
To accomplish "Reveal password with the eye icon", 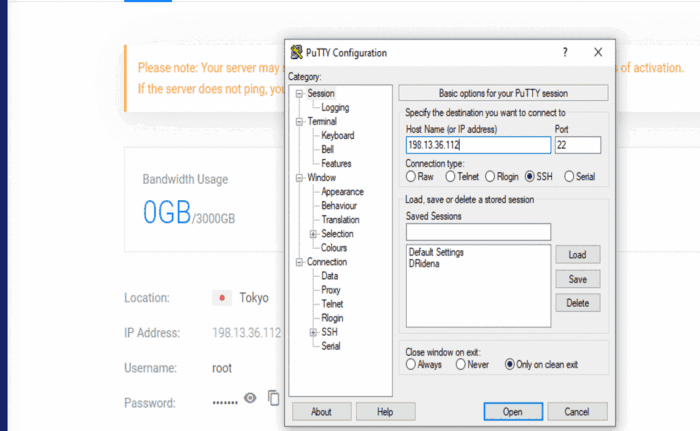I will click(250, 398).
